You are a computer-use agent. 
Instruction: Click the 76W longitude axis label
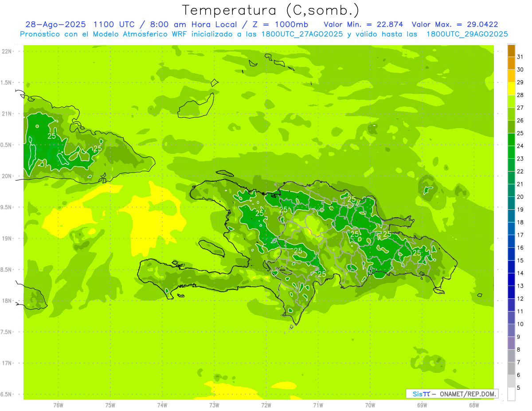(58, 405)
